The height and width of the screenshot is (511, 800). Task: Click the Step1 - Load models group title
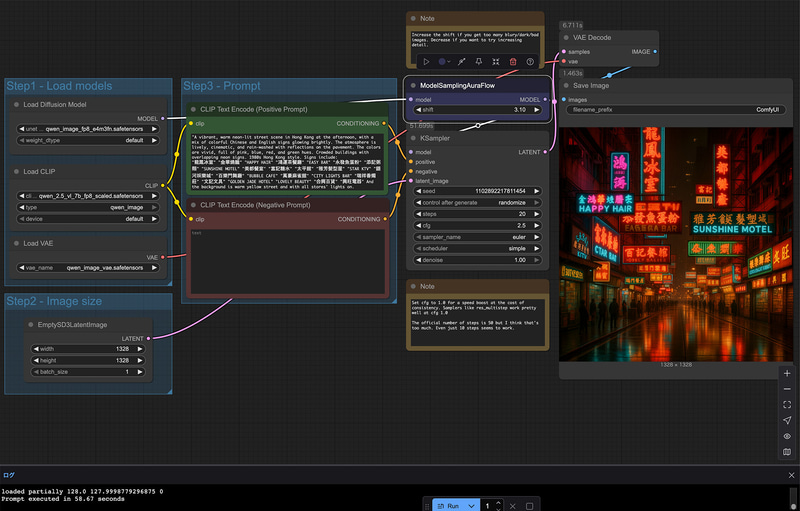(59, 86)
